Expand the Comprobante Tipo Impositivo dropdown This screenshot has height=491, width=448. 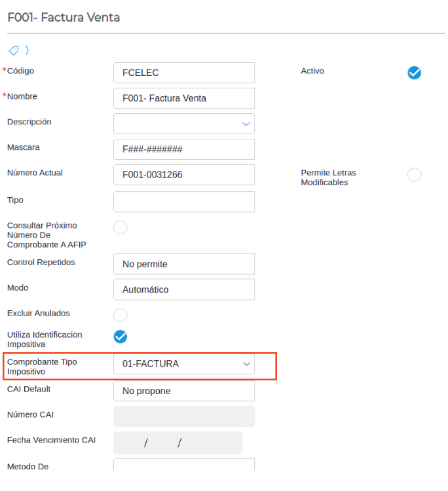pyautogui.click(x=246, y=364)
